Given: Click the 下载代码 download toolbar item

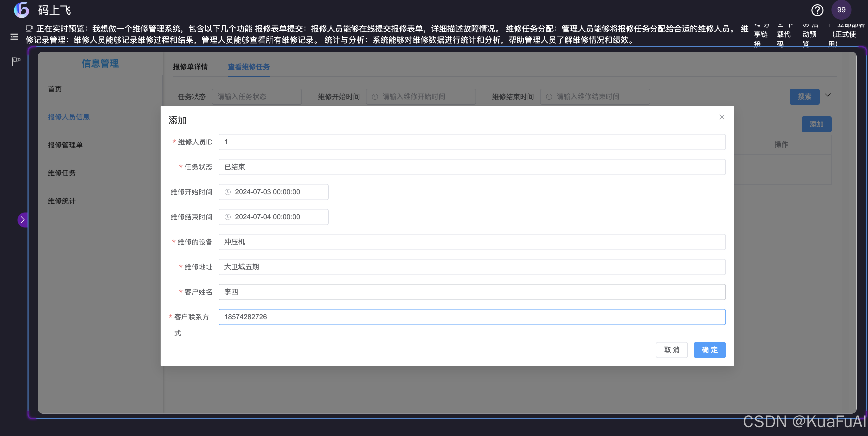Looking at the screenshot, I should 783,35.
